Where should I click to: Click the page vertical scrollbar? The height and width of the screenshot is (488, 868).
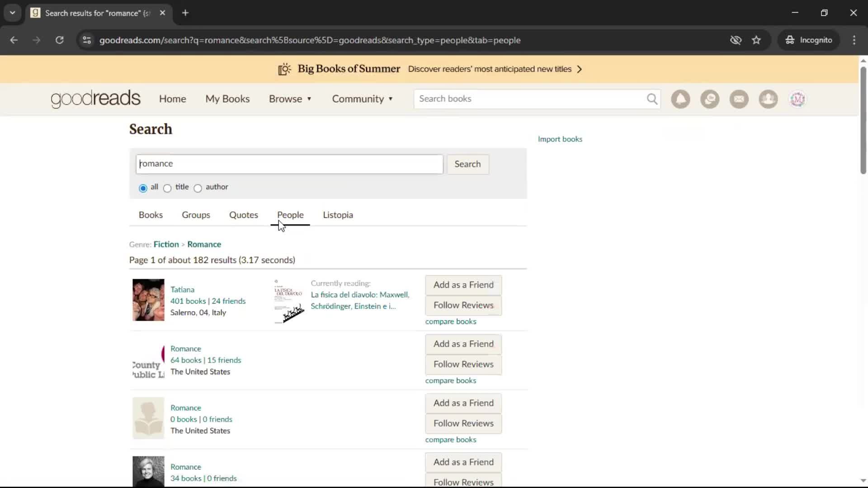coord(863,120)
